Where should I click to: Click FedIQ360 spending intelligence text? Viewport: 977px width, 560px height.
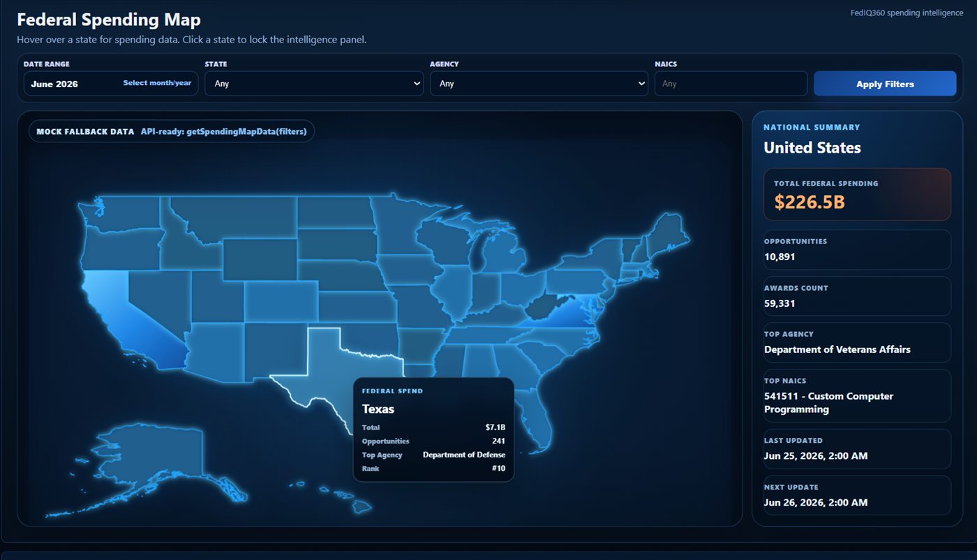pos(907,13)
